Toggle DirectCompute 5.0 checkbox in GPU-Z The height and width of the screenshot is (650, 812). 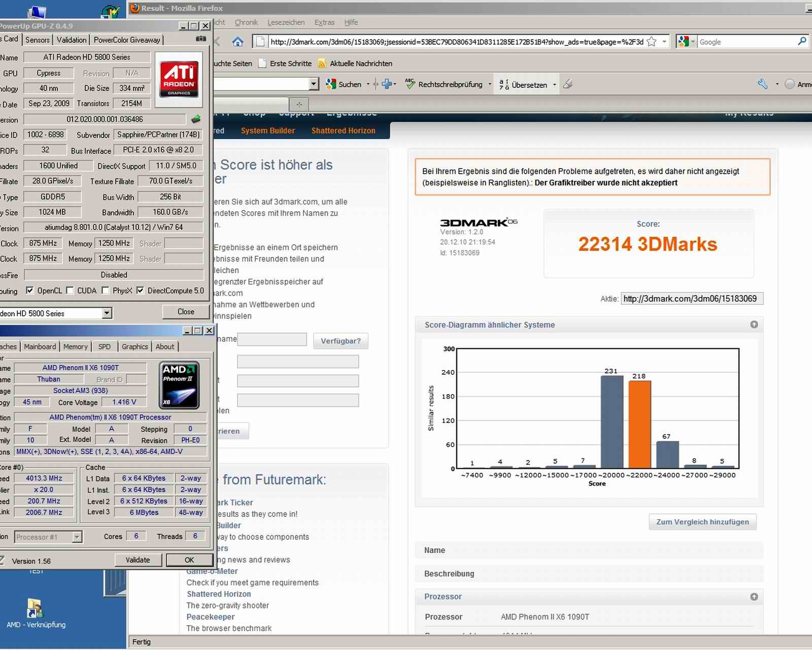(x=141, y=290)
